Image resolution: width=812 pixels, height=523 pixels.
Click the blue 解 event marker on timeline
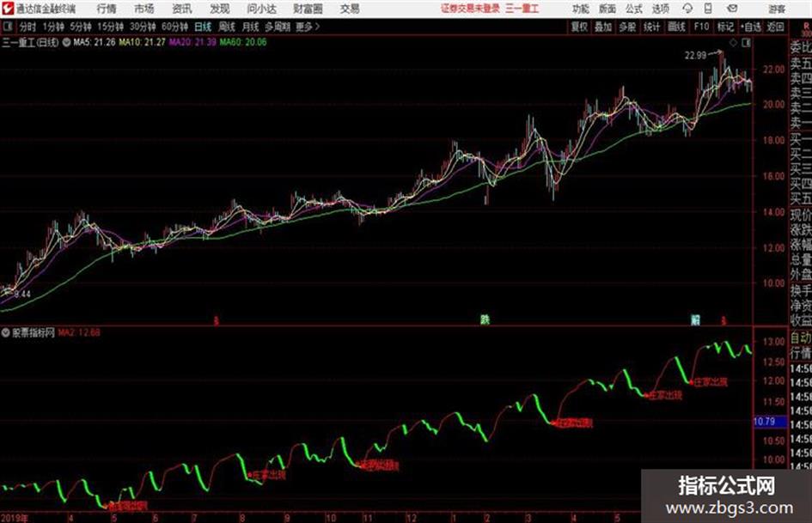click(x=695, y=320)
